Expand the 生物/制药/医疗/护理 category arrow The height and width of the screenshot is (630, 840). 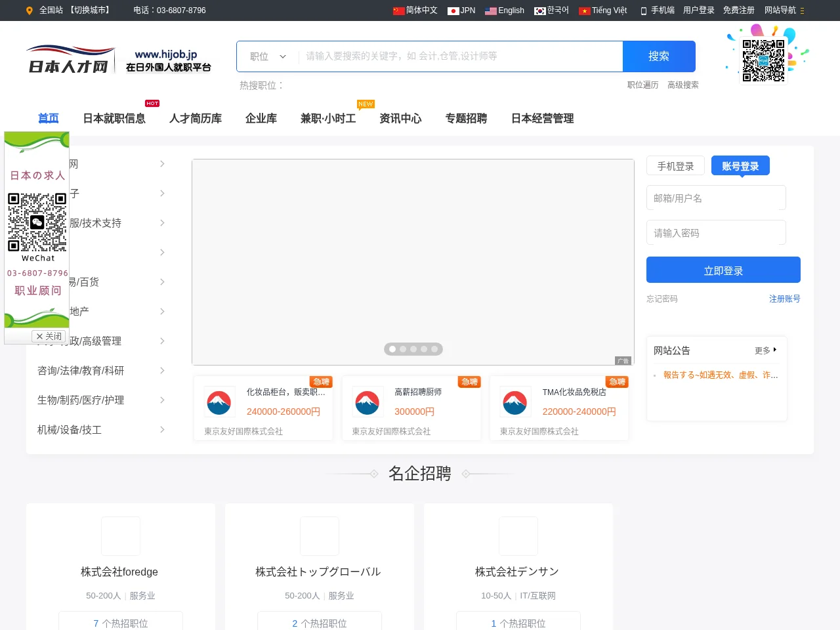(x=162, y=400)
